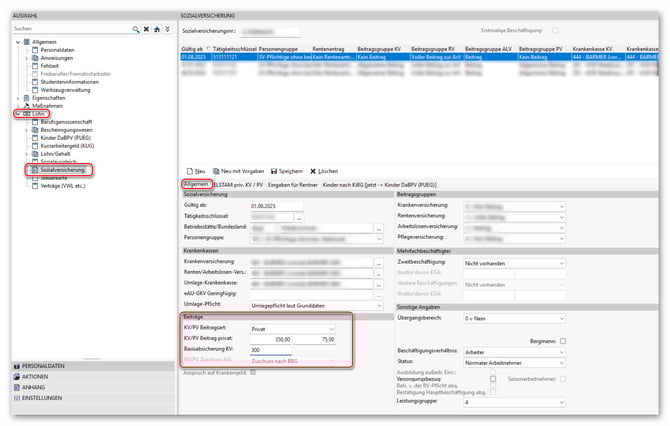Click the Maßnahmen tree icon
The height and width of the screenshot is (426, 670).
[26, 105]
